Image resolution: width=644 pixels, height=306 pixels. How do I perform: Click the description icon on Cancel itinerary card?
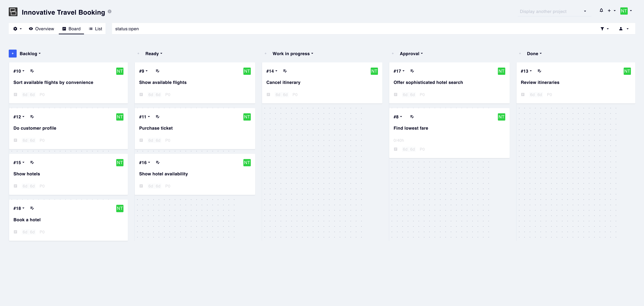(268, 95)
